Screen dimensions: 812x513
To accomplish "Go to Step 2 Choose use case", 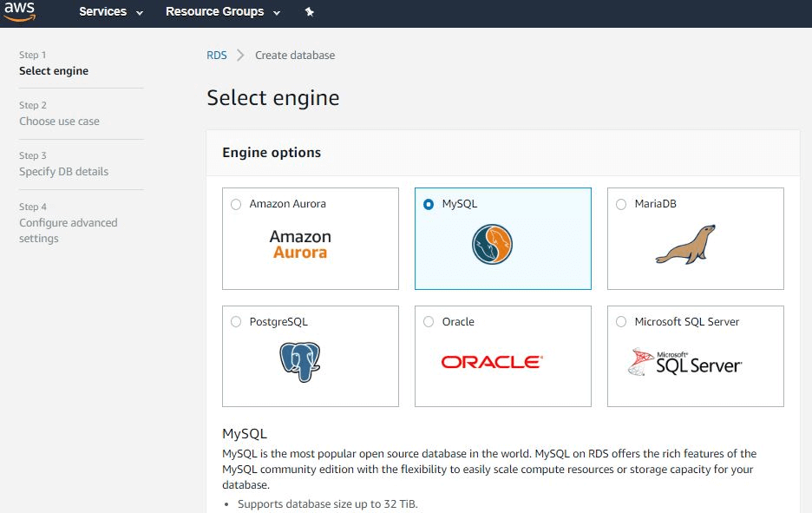I will tap(59, 114).
